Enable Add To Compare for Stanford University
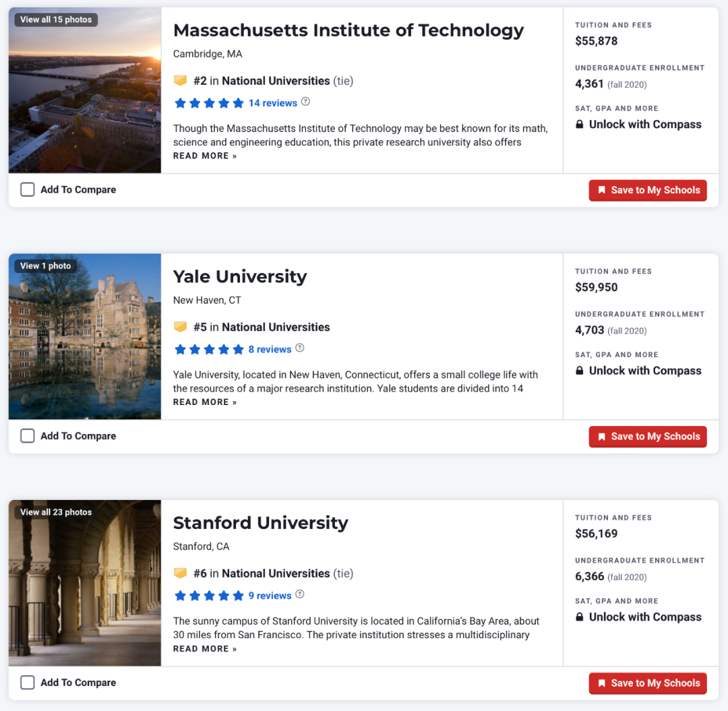Image resolution: width=728 pixels, height=711 pixels. click(27, 683)
